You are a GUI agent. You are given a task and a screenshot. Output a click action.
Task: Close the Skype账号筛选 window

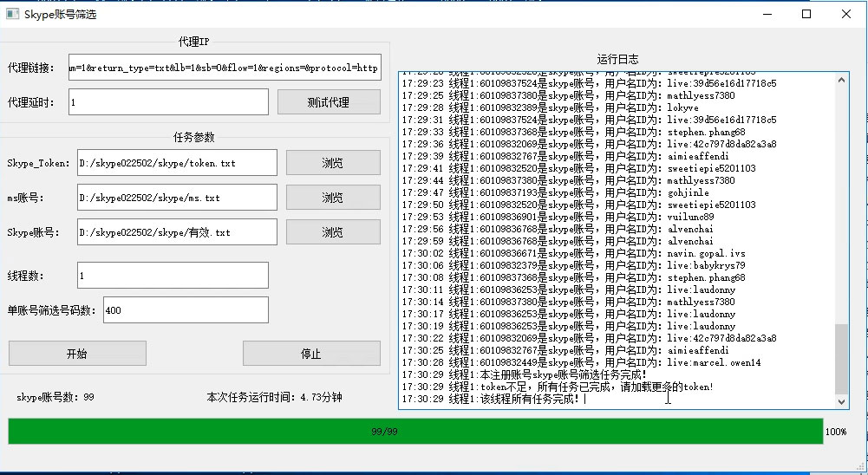[845, 15]
